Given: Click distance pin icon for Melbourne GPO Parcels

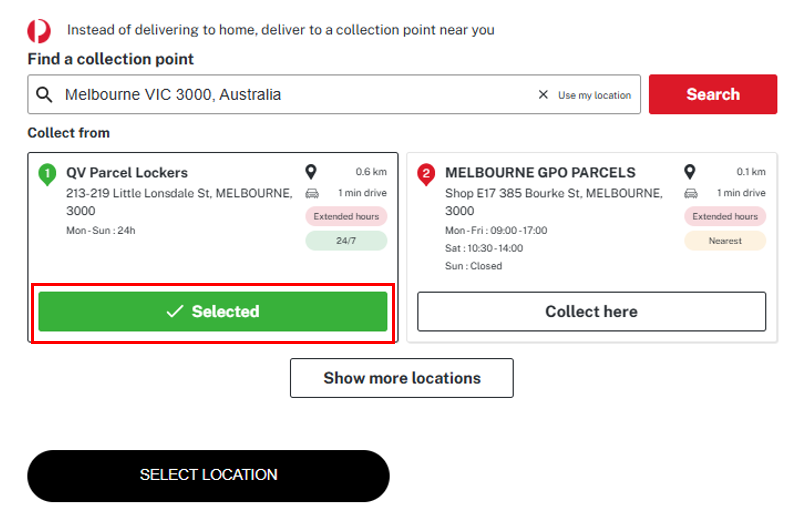Looking at the screenshot, I should click(689, 171).
